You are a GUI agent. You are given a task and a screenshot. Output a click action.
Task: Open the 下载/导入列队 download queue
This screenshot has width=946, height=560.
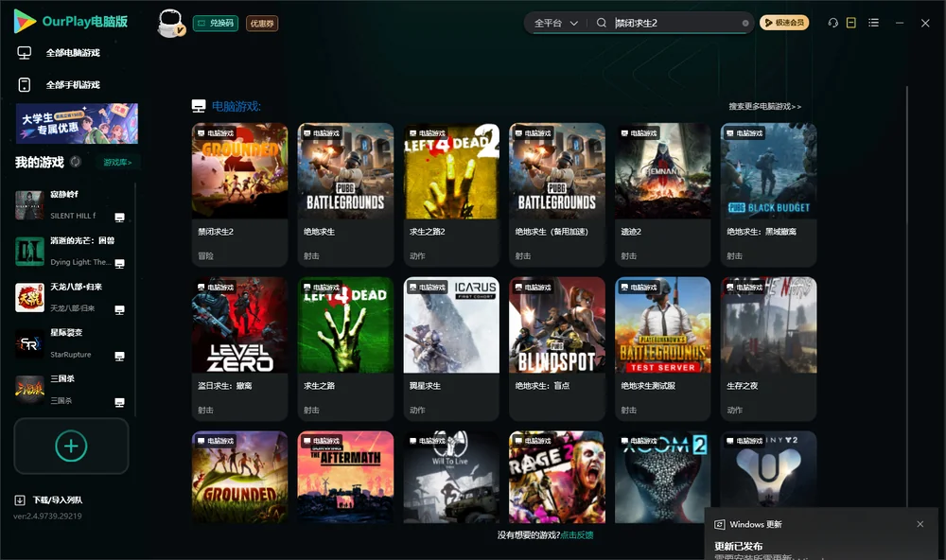click(x=49, y=499)
